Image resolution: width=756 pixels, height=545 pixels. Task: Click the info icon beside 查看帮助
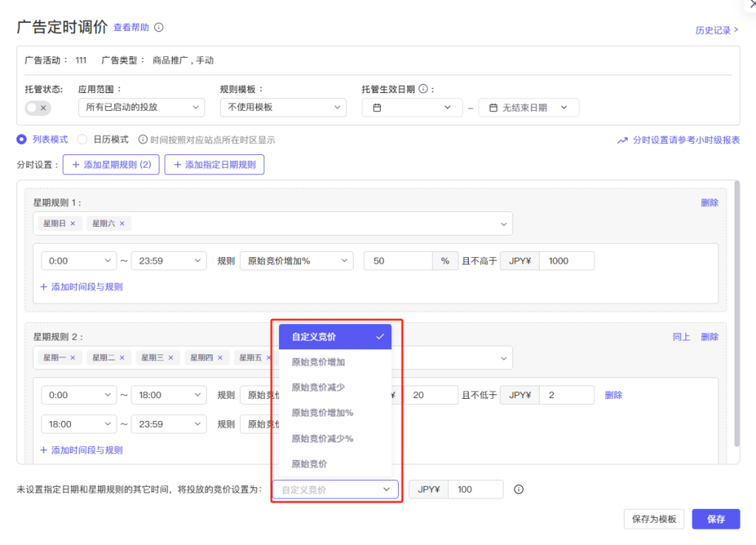[159, 27]
